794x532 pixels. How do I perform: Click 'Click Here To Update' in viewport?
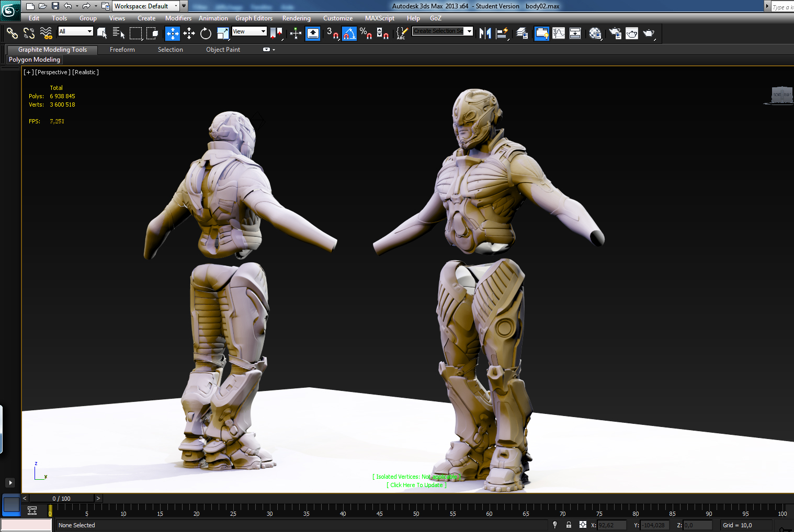(416, 485)
